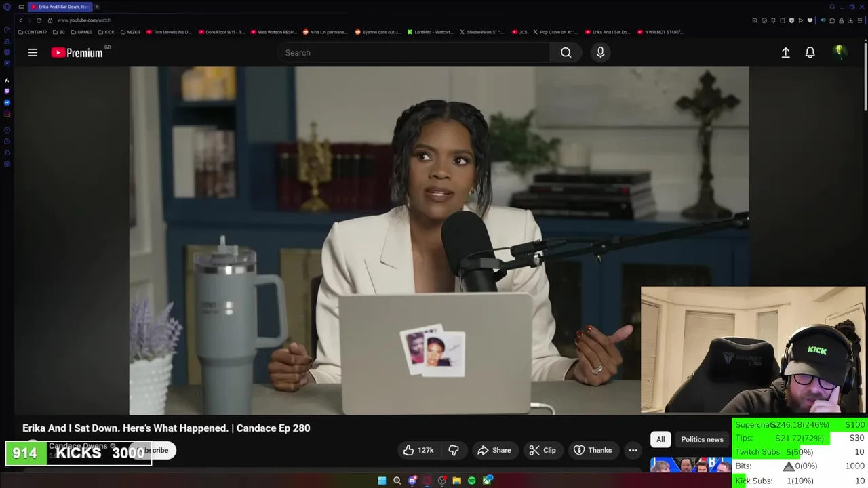868x488 pixels.
Task: Open the KICK bookmarks folder
Action: coord(106,32)
